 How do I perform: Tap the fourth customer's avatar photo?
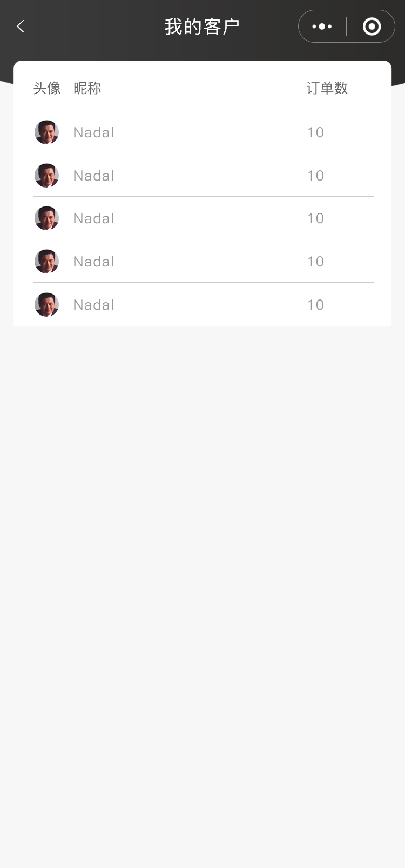[x=47, y=262]
